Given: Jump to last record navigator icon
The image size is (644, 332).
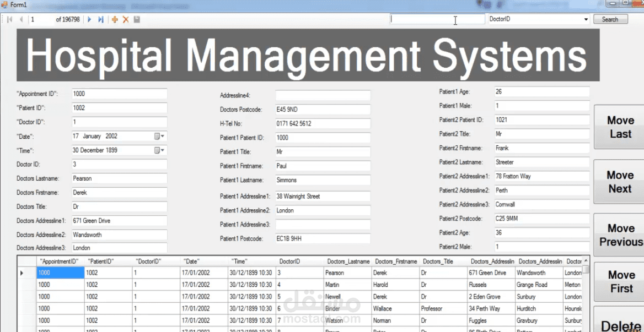Looking at the screenshot, I should (x=100, y=19).
